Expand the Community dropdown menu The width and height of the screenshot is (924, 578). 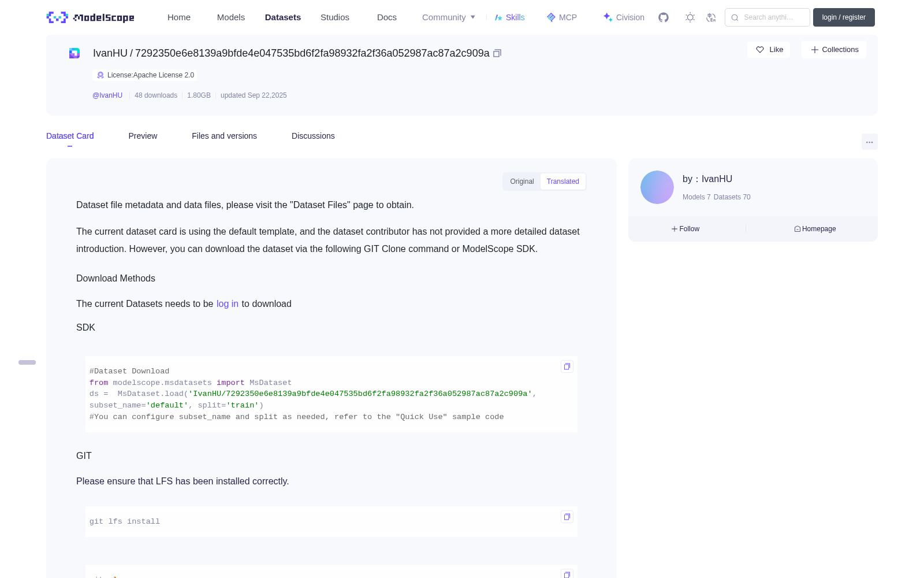coord(449,17)
